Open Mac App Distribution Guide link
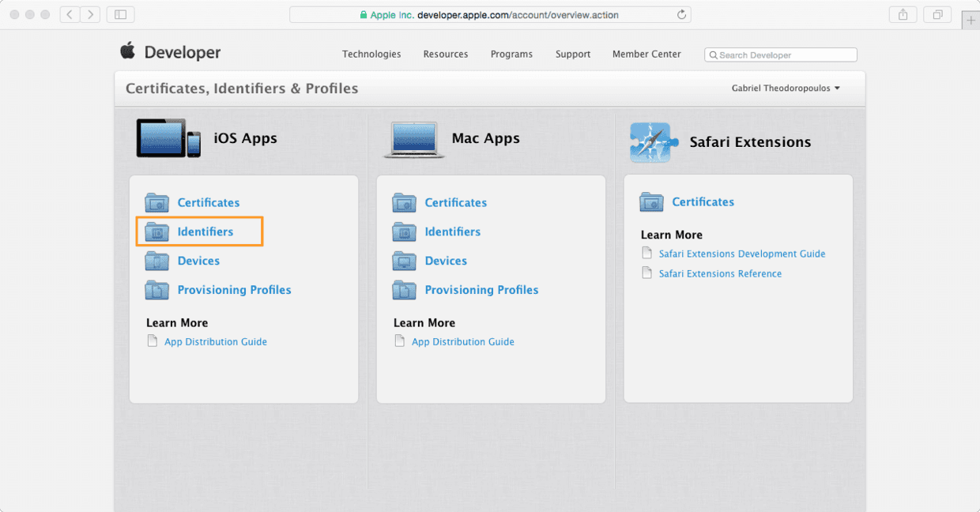This screenshot has height=512, width=980. (463, 341)
